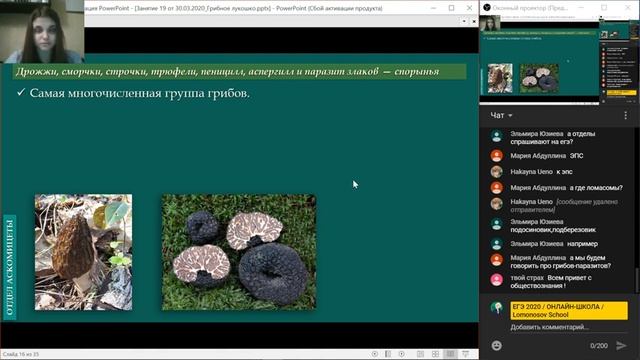Switch to Slide Sorter view icon
Image resolution: width=640 pixels, height=360 pixels.
tap(436, 354)
